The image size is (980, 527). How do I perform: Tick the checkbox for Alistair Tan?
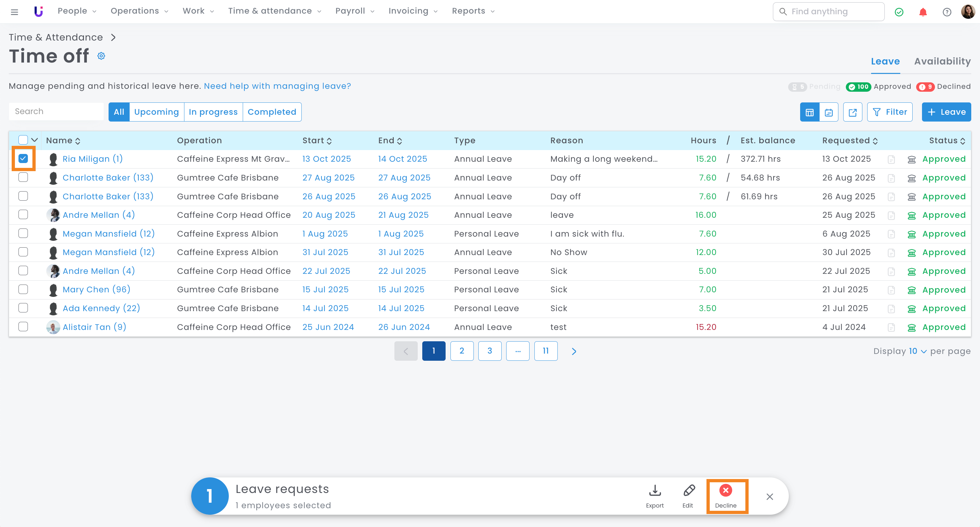23,327
